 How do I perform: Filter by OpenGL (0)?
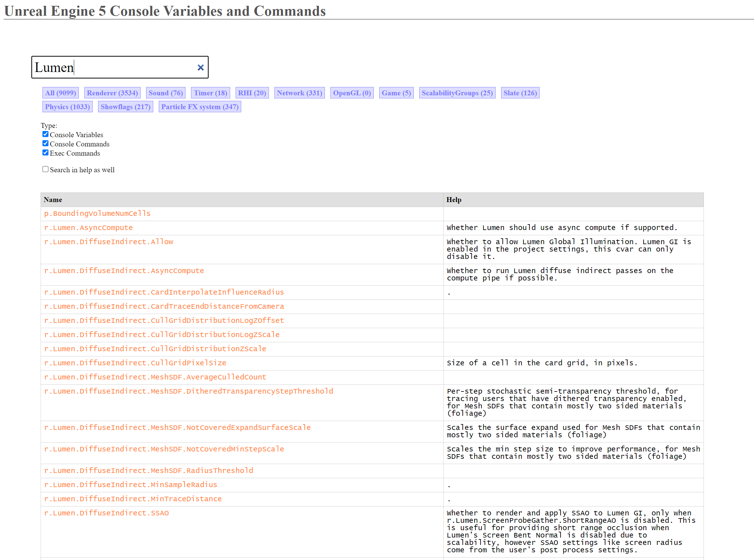(x=352, y=93)
